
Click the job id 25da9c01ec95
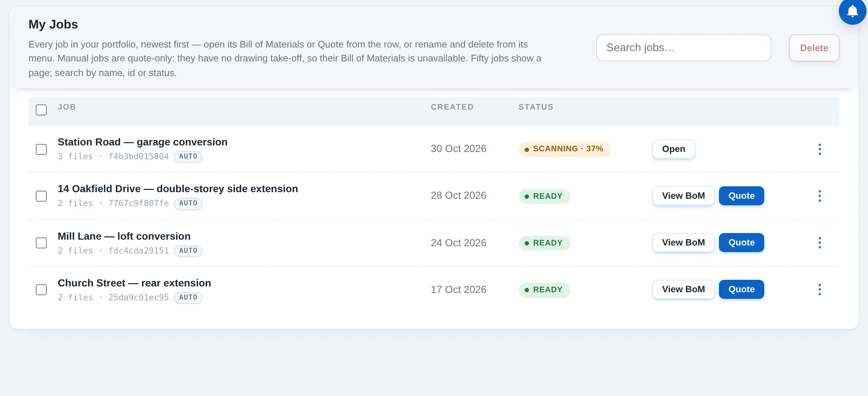[138, 297]
